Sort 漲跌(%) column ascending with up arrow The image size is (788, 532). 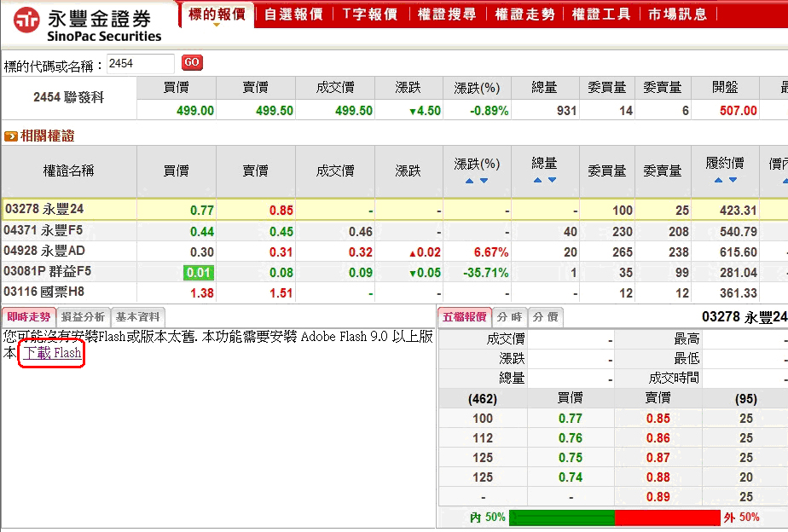coord(469,181)
